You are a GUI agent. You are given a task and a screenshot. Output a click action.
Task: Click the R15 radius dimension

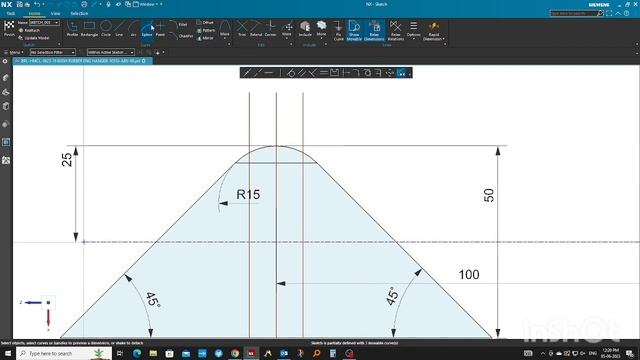248,194
